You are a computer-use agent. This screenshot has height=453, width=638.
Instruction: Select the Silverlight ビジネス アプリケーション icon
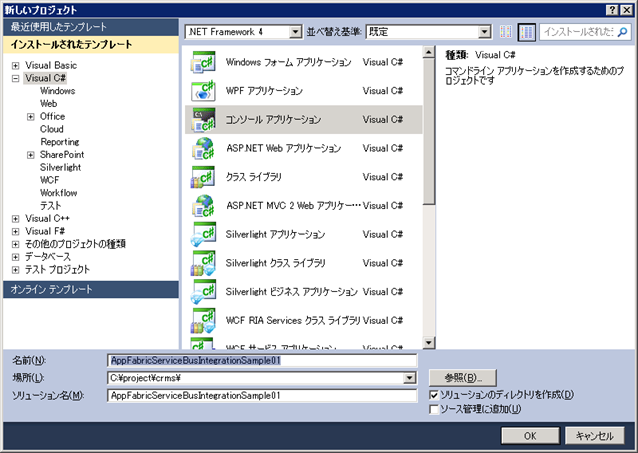click(203, 292)
